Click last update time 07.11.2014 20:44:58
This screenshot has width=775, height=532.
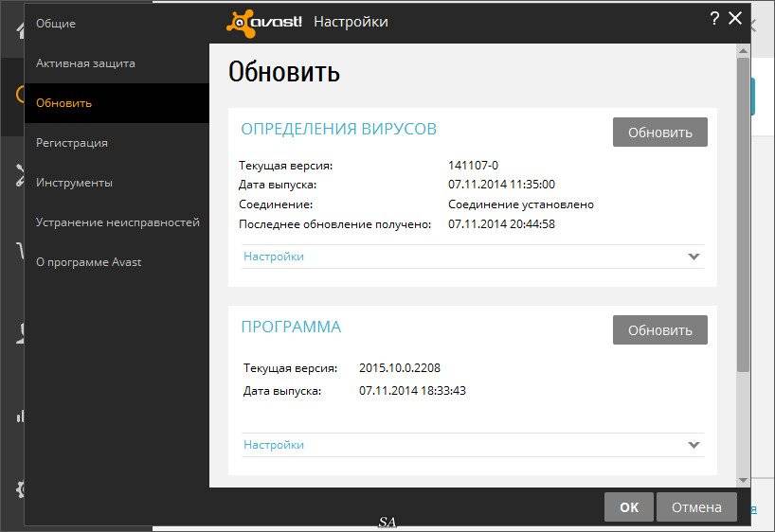click(501, 223)
